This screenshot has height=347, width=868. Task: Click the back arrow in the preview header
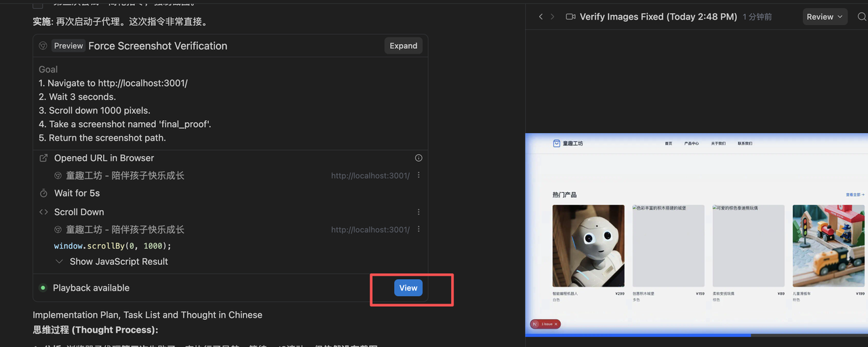(x=540, y=17)
